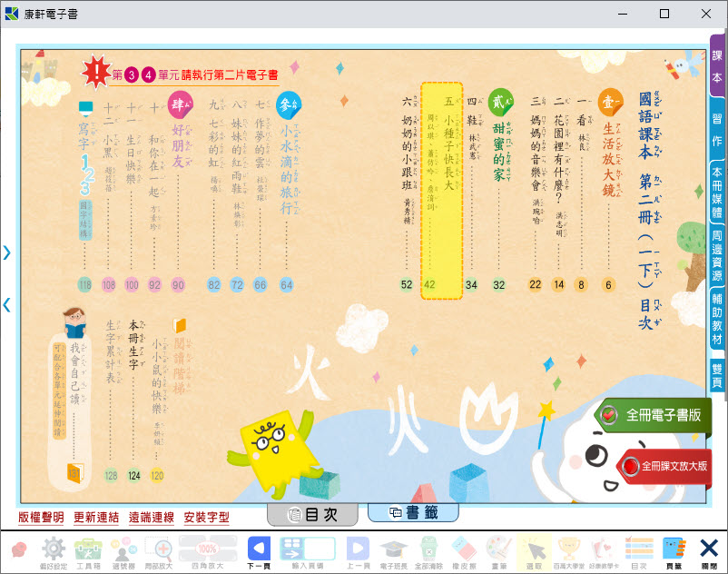728x574 pixels.
Task: Click page number circle 118
Action: tap(84, 284)
